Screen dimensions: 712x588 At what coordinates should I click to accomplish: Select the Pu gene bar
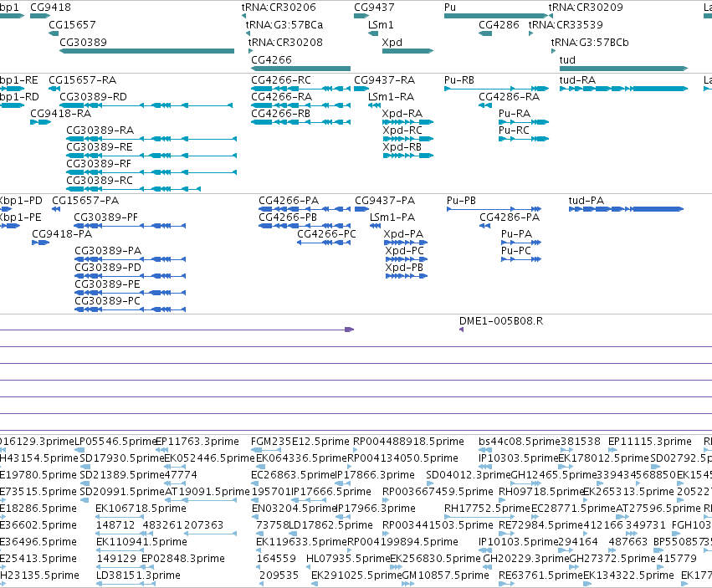[496, 16]
